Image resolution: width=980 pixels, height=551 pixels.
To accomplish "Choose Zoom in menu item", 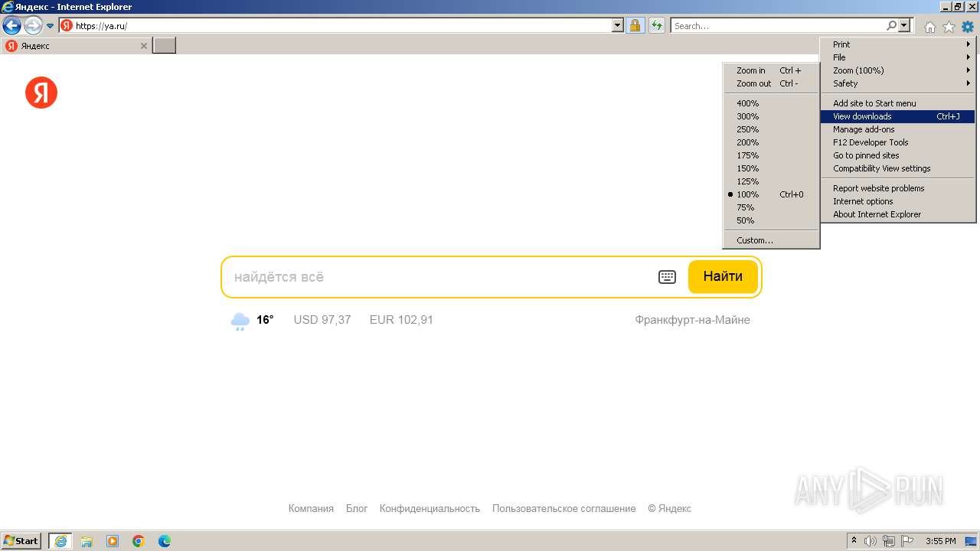I will [771, 70].
